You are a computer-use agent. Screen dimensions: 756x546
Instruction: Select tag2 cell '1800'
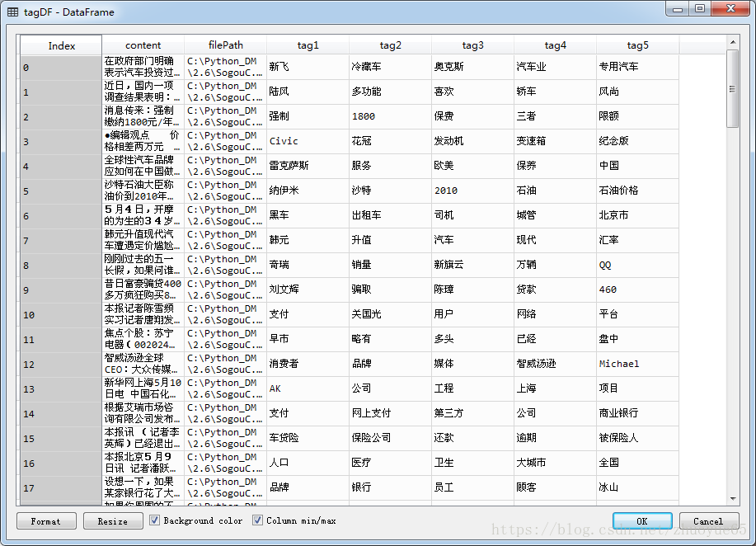click(x=391, y=117)
